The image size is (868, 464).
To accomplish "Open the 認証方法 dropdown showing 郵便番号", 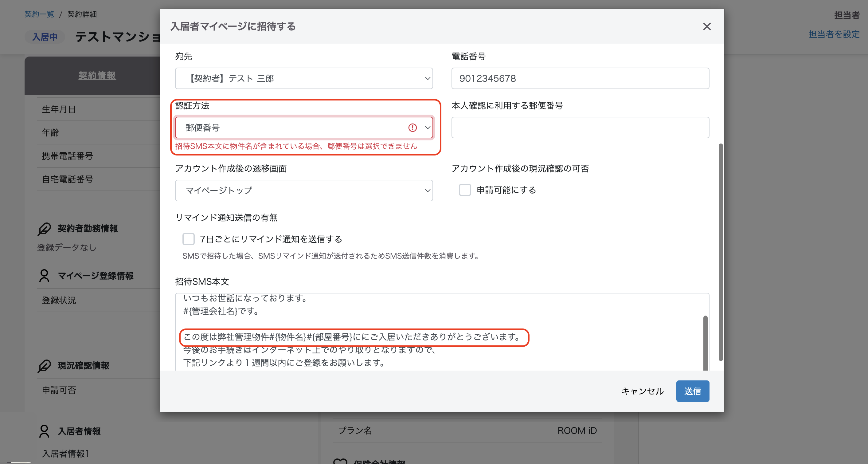I will [303, 128].
